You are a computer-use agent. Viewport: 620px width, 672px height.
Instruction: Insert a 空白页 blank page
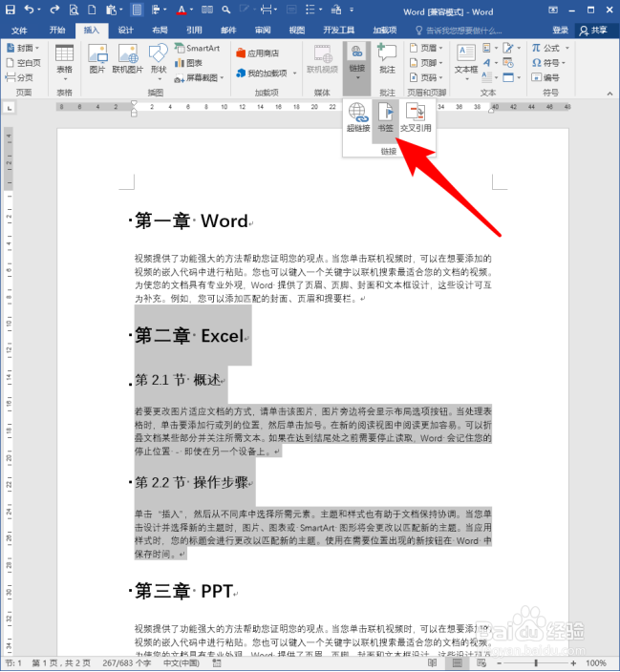(24, 63)
